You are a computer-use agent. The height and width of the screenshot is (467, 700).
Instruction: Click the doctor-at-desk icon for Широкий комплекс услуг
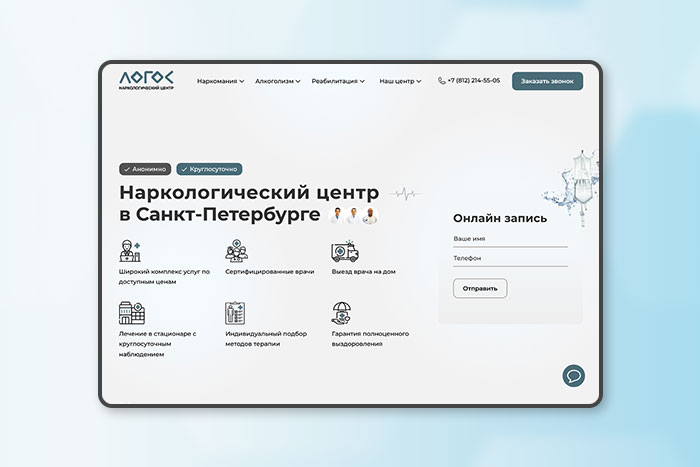[x=130, y=251]
